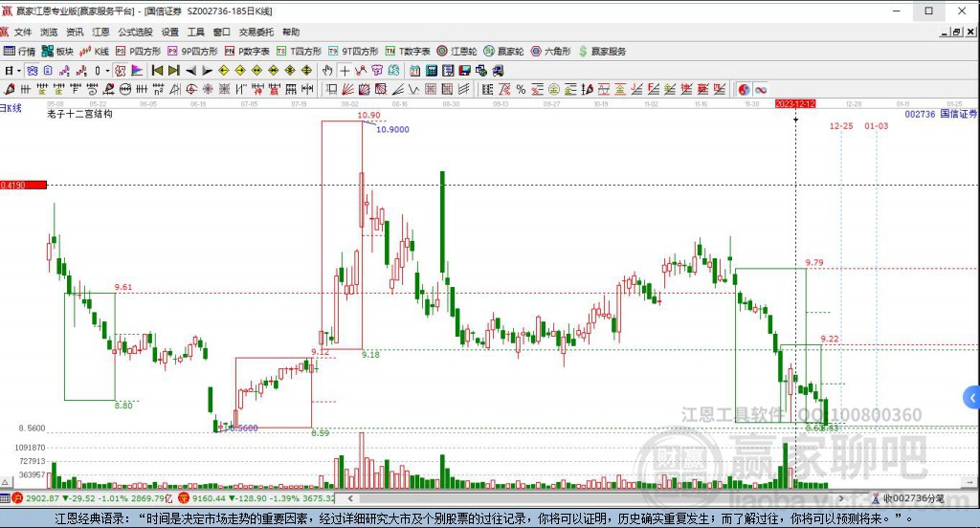Open the 六角形 hexagon tool

[x=550, y=52]
